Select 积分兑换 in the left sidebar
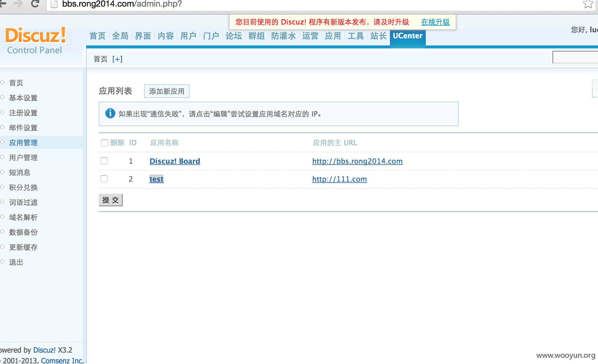598x364 pixels. (x=23, y=187)
